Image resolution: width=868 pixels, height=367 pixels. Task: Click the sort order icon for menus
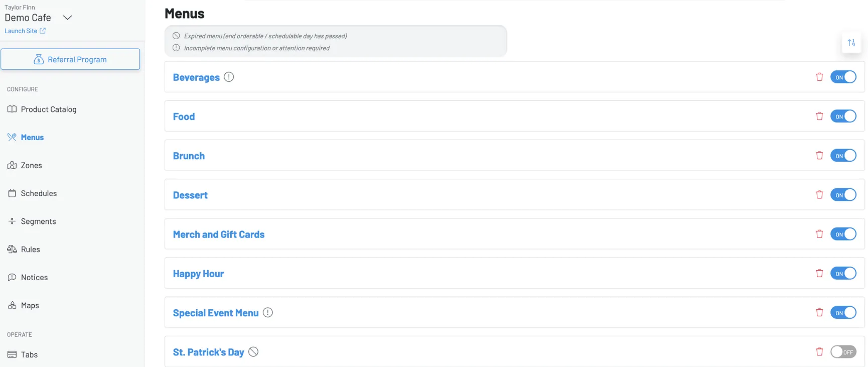(851, 43)
